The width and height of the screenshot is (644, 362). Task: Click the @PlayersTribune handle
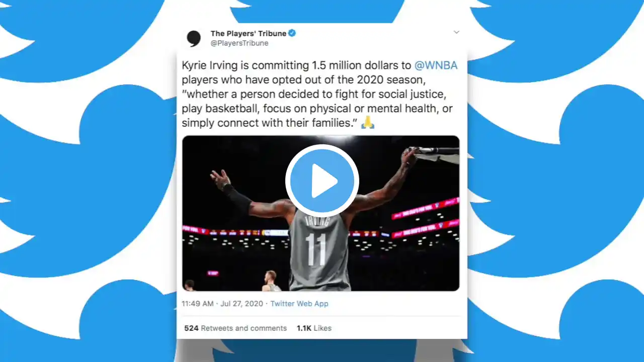tap(239, 43)
